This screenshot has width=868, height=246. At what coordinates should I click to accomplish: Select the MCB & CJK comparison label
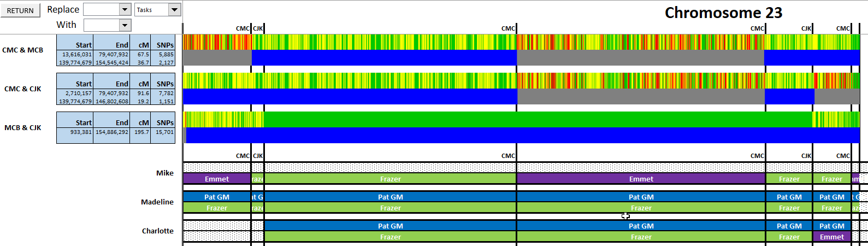click(23, 128)
